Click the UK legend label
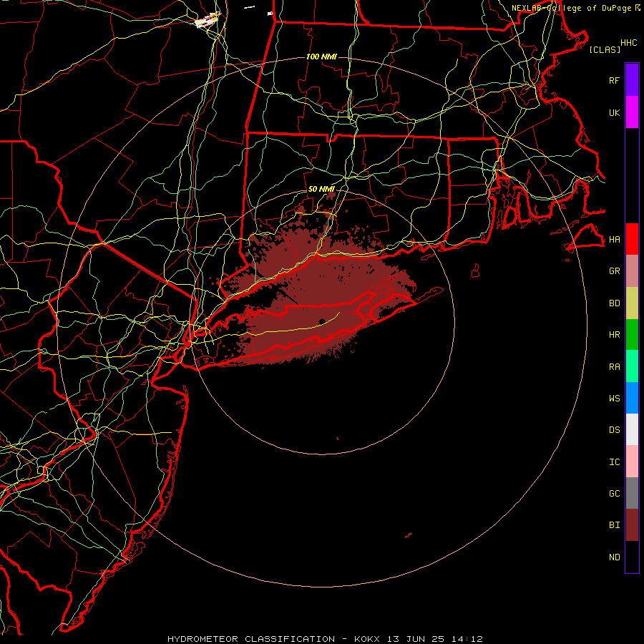 (614, 112)
